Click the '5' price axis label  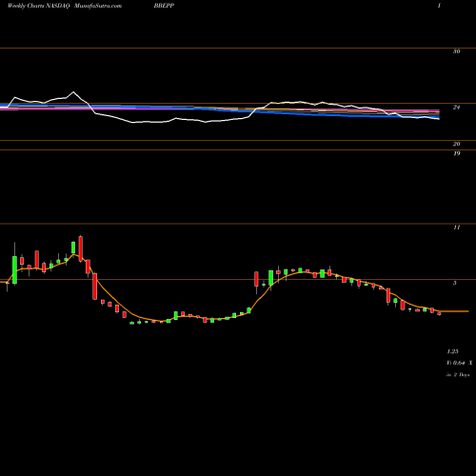pos(455,283)
